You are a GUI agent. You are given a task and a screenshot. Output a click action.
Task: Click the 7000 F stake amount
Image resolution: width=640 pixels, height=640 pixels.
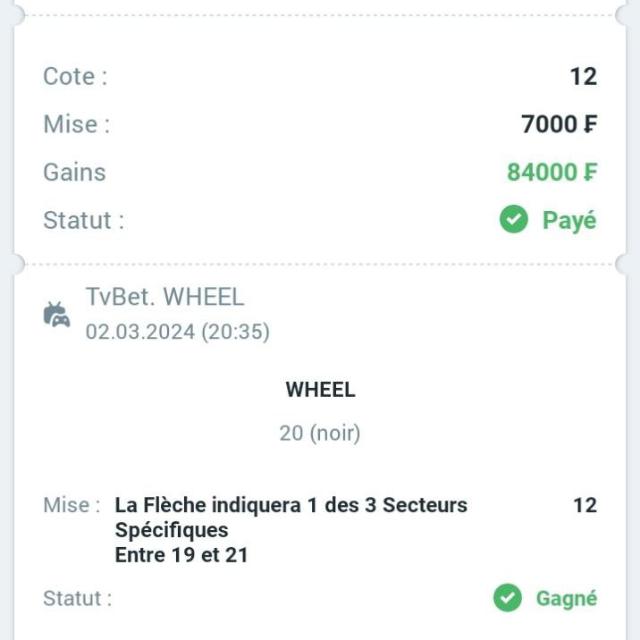point(559,124)
